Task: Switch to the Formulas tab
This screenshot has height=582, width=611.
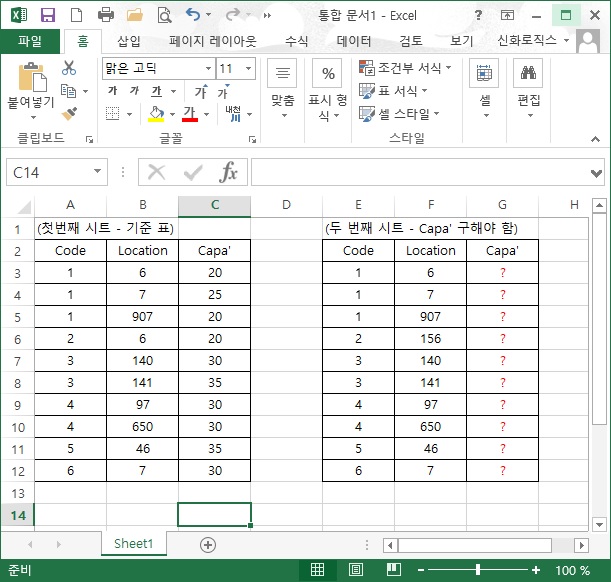Action: (x=297, y=41)
